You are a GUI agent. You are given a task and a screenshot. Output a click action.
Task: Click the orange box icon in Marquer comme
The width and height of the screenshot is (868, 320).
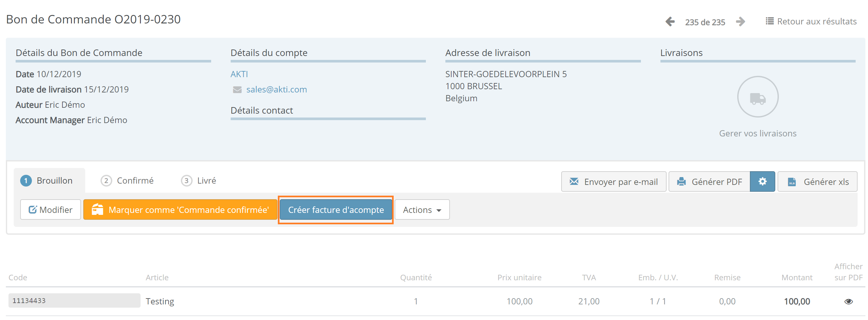97,209
